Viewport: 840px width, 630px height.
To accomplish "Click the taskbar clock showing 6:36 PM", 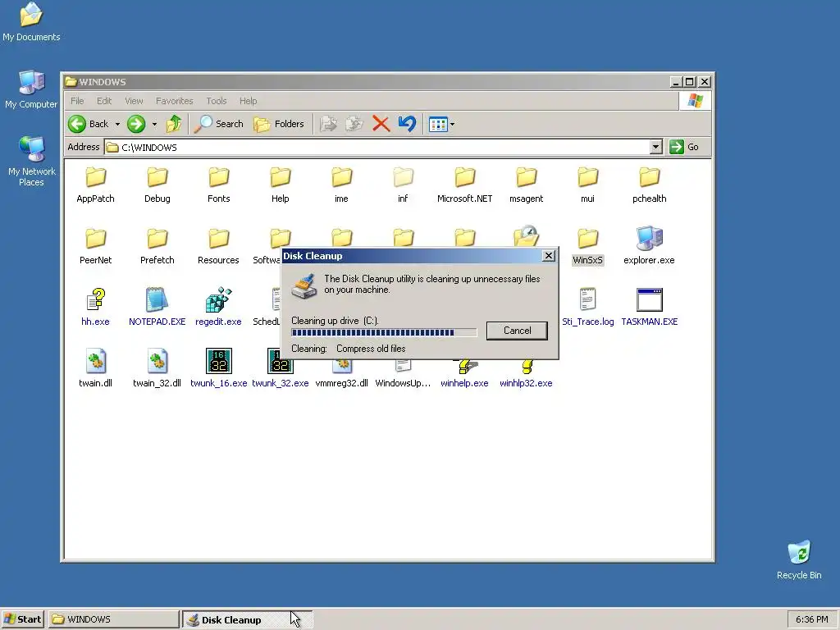I will [811, 619].
